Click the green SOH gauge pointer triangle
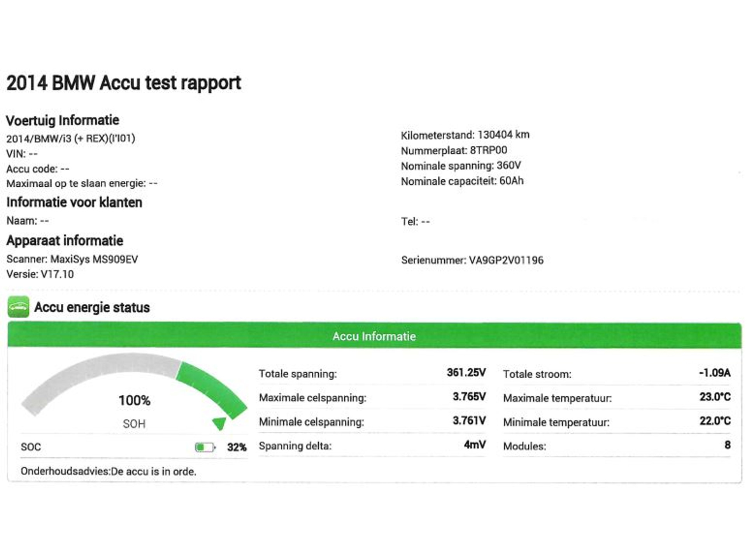The image size is (747, 560). pos(219,423)
